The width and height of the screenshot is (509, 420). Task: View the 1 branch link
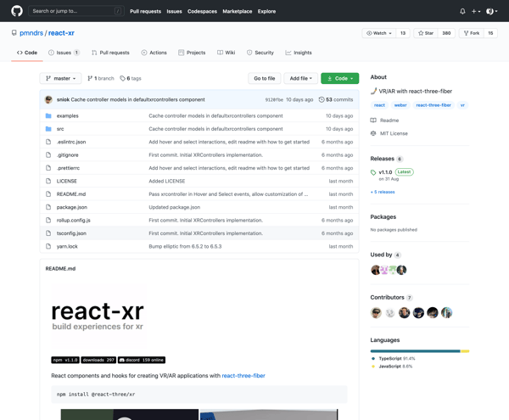pyautogui.click(x=101, y=79)
